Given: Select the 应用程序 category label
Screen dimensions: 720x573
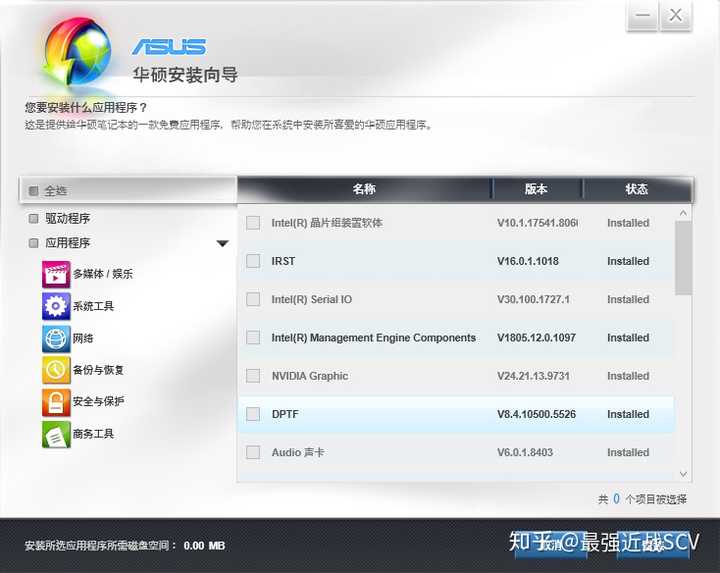Looking at the screenshot, I should pos(68,243).
